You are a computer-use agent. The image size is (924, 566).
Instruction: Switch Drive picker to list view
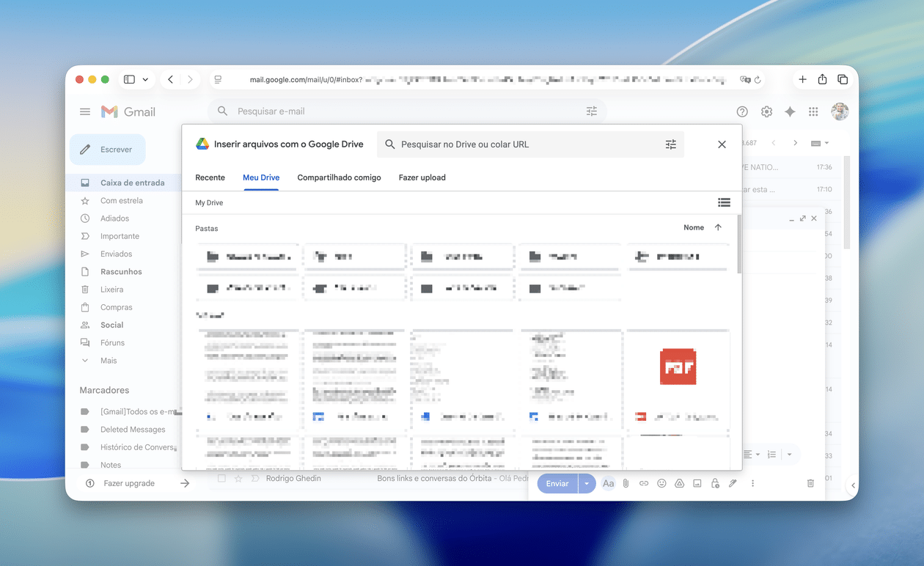point(724,202)
